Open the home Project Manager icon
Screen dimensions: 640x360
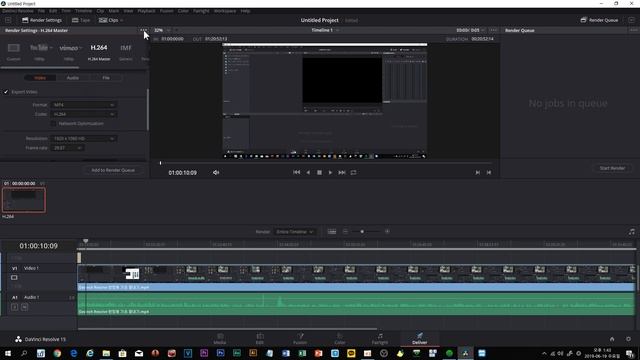tap(612, 339)
